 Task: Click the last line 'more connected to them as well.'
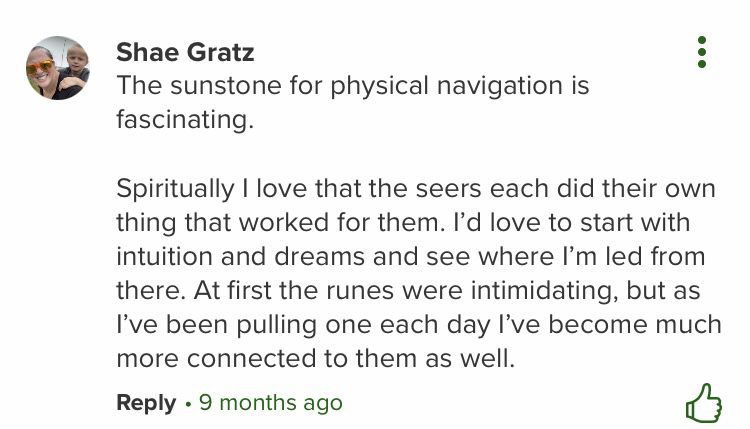coord(315,358)
